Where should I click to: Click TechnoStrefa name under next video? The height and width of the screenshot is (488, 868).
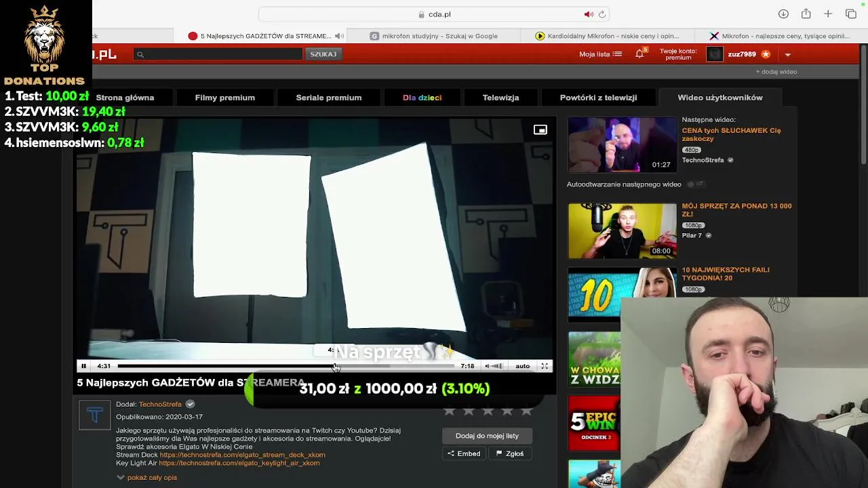point(703,160)
